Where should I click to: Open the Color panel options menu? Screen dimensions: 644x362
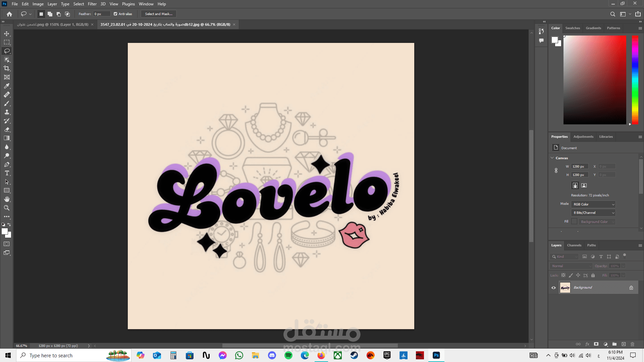(x=640, y=28)
